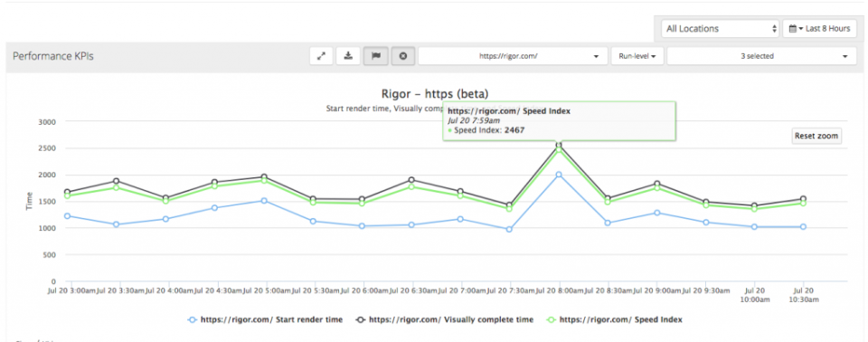Expand the Run-level dropdown

pyautogui.click(x=637, y=56)
